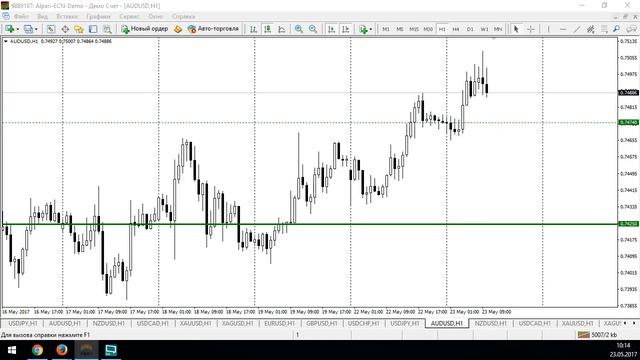Select the horizontal line drawing tool
This screenshot has height=360, width=640.
pyautogui.click(x=563, y=29)
